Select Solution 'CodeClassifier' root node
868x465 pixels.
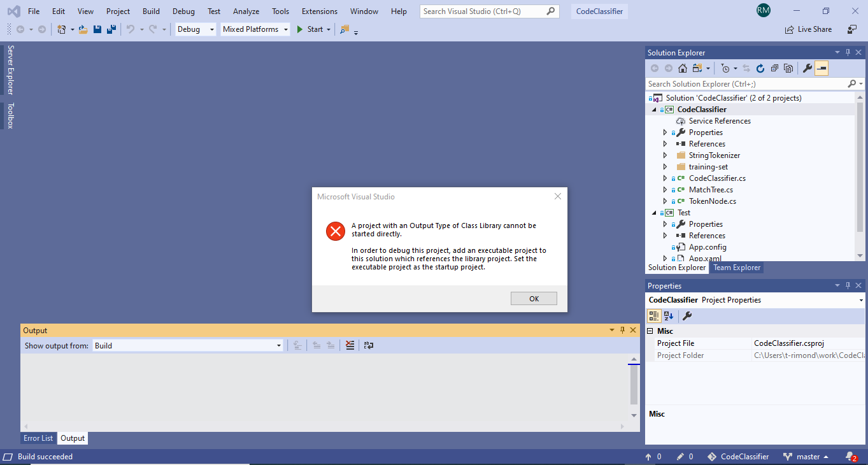734,98
